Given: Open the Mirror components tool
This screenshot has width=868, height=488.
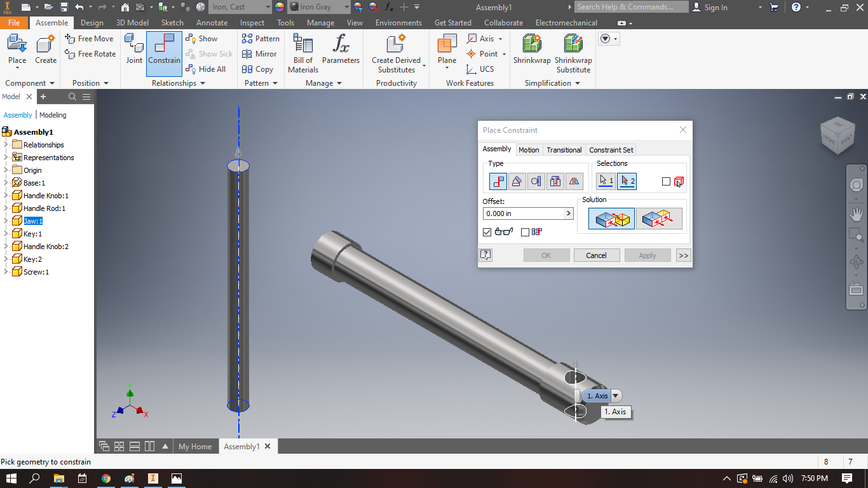Looking at the screenshot, I should pos(260,53).
